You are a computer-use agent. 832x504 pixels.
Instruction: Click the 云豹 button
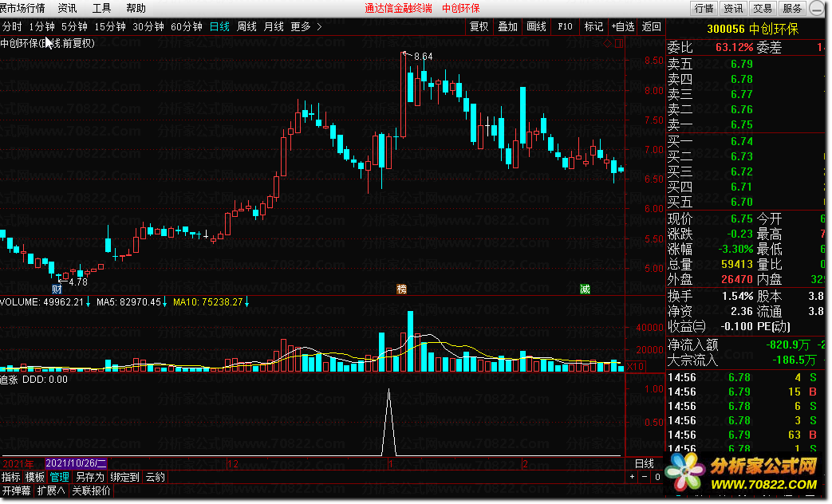[x=155, y=477]
